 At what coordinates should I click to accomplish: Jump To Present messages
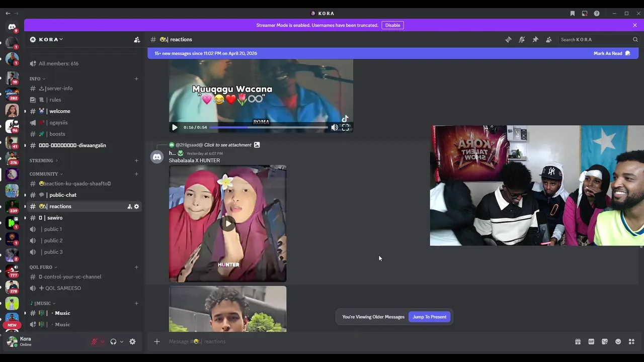coord(429,317)
